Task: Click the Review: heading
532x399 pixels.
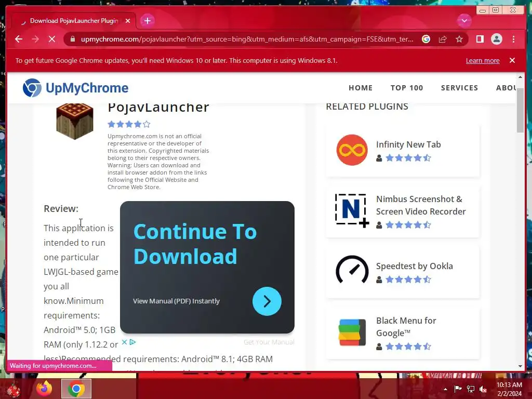Action: (x=61, y=209)
